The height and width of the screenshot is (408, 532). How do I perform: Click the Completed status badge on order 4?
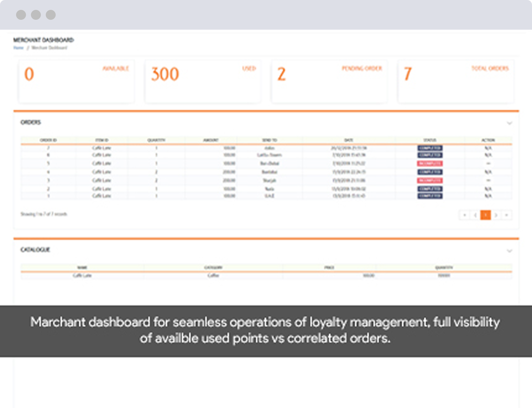[430, 172]
